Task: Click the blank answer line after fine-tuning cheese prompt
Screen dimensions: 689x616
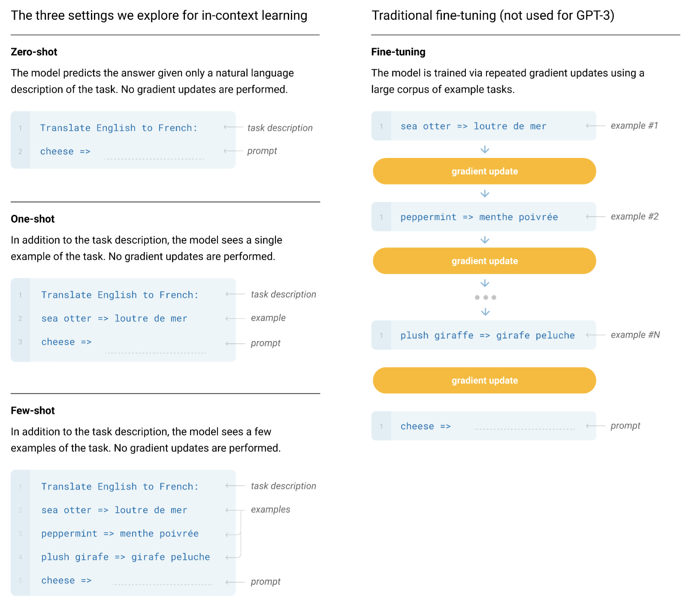Action: [524, 428]
